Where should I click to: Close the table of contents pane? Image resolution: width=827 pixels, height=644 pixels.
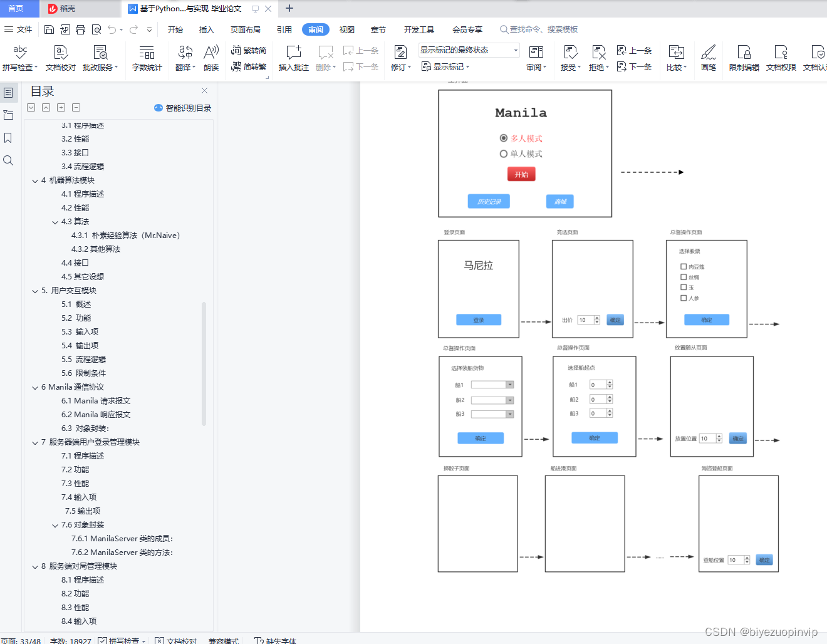pos(204,91)
